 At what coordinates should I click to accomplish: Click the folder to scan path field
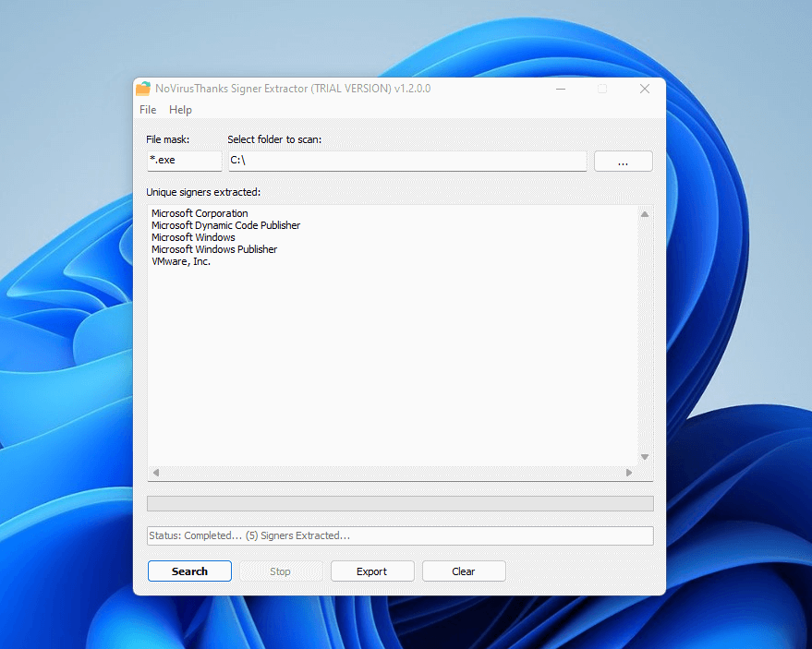click(407, 161)
